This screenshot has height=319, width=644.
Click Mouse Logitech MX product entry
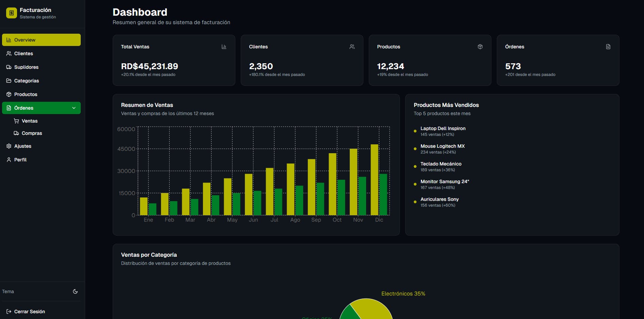439,149
